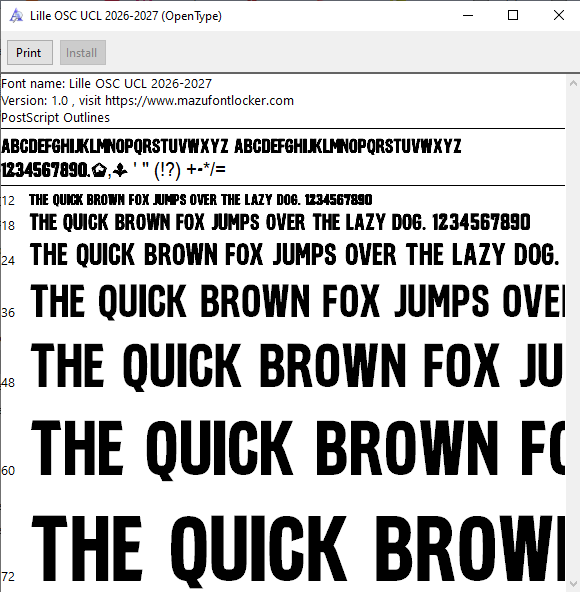Click the Version 1.0 mazufontlocker.com line
Image resolution: width=580 pixels, height=592 pixels.
click(x=147, y=101)
